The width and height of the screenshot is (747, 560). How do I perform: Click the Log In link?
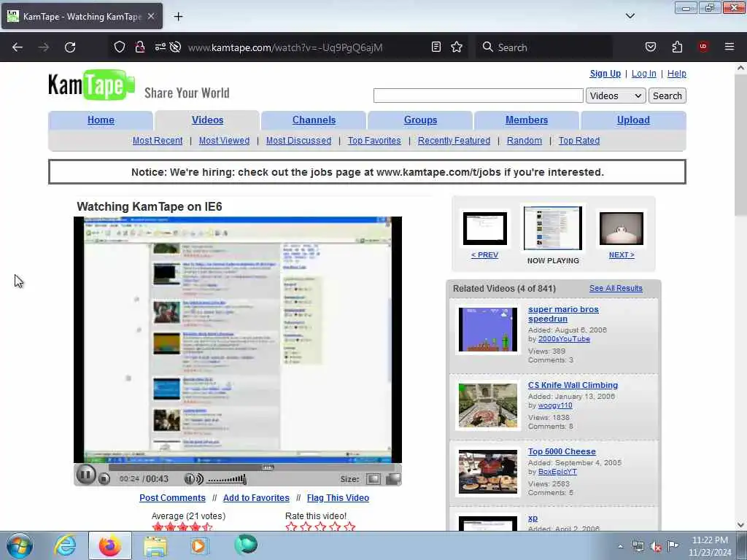pos(643,74)
